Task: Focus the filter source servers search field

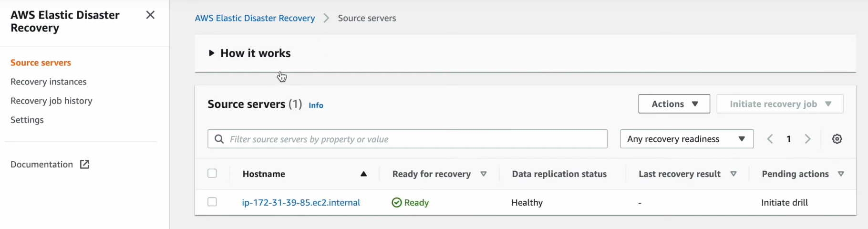Action: click(x=407, y=139)
